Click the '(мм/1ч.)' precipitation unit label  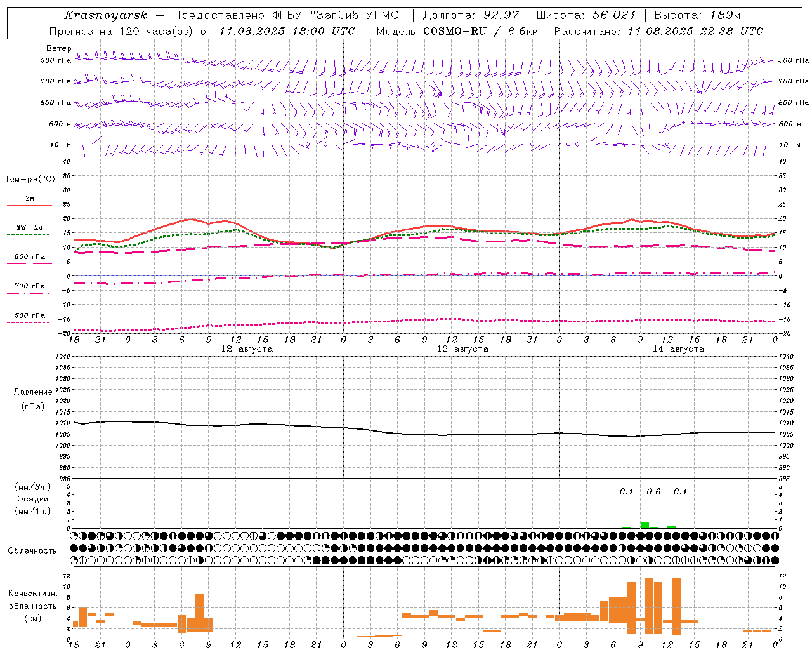pos(32,511)
